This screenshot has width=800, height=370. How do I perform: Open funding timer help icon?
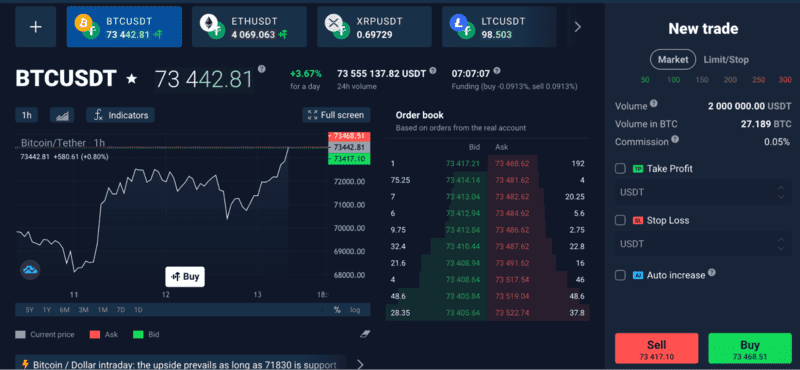(x=497, y=71)
